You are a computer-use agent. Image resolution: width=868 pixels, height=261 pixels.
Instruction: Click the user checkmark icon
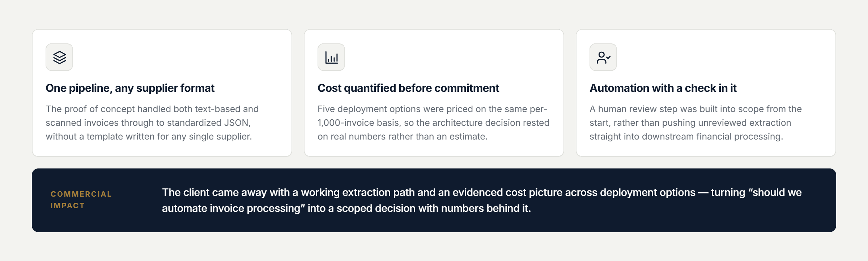coord(603,57)
